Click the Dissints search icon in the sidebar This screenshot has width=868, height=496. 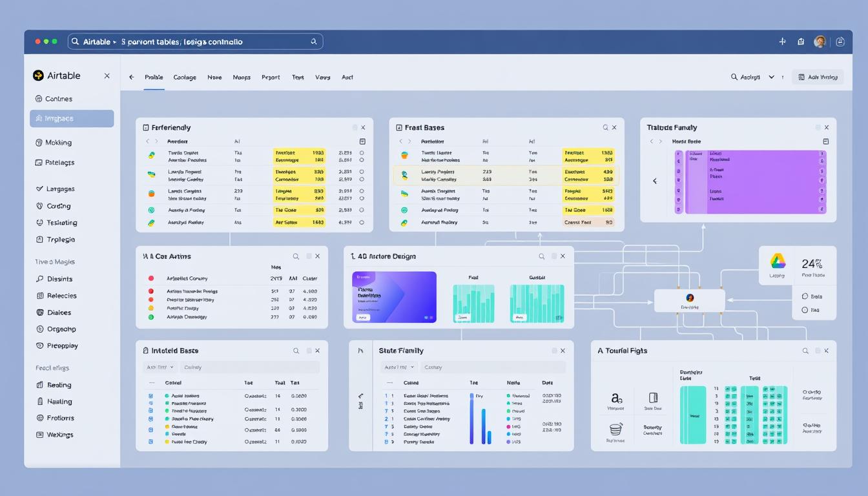click(x=40, y=279)
